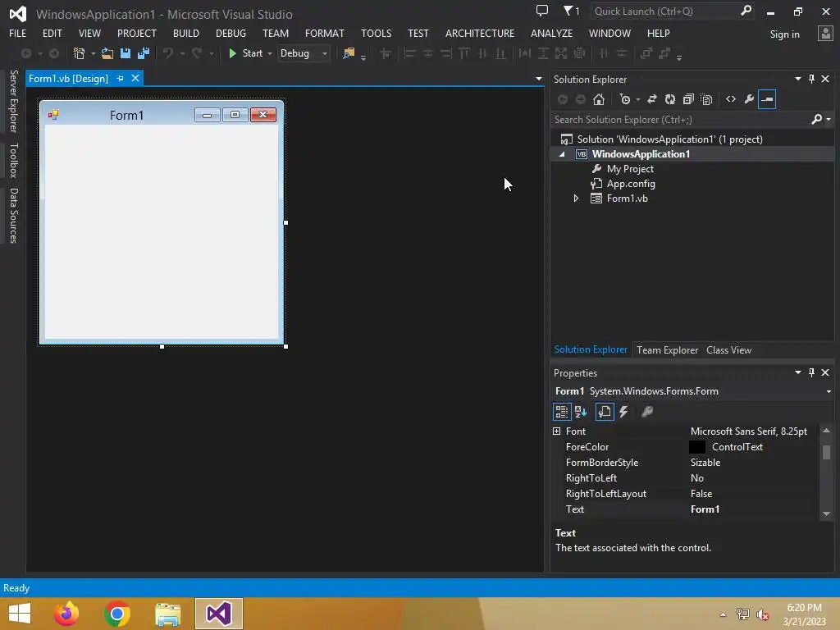Open the BUILD menu
The height and width of the screenshot is (630, 840).
point(186,33)
